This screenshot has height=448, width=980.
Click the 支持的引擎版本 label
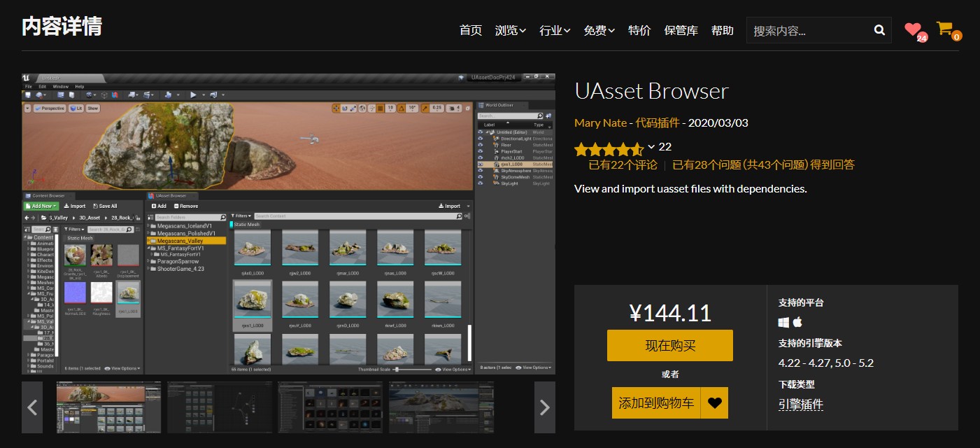(x=810, y=343)
